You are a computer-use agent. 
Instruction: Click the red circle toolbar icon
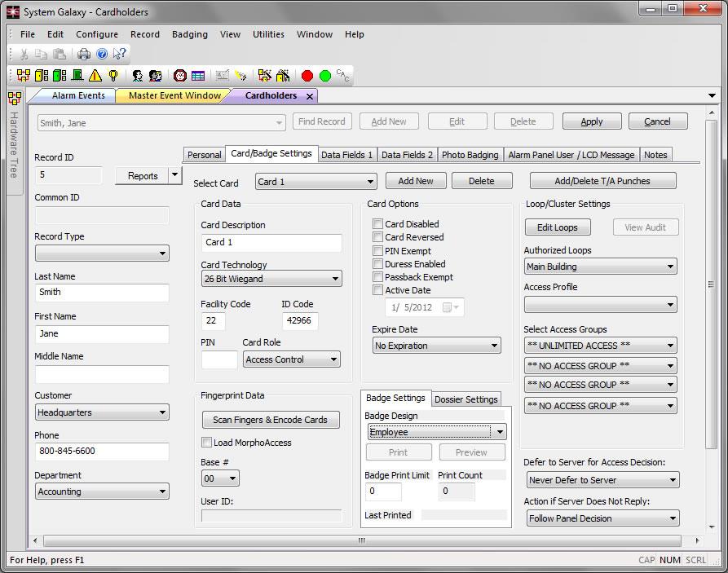(307, 76)
